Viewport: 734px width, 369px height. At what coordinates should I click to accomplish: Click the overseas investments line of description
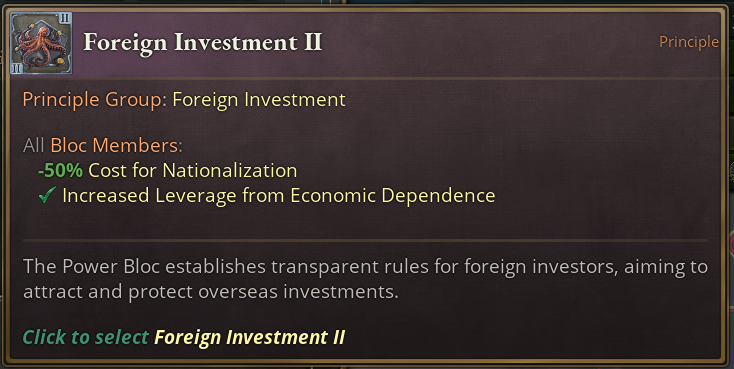tap(211, 292)
